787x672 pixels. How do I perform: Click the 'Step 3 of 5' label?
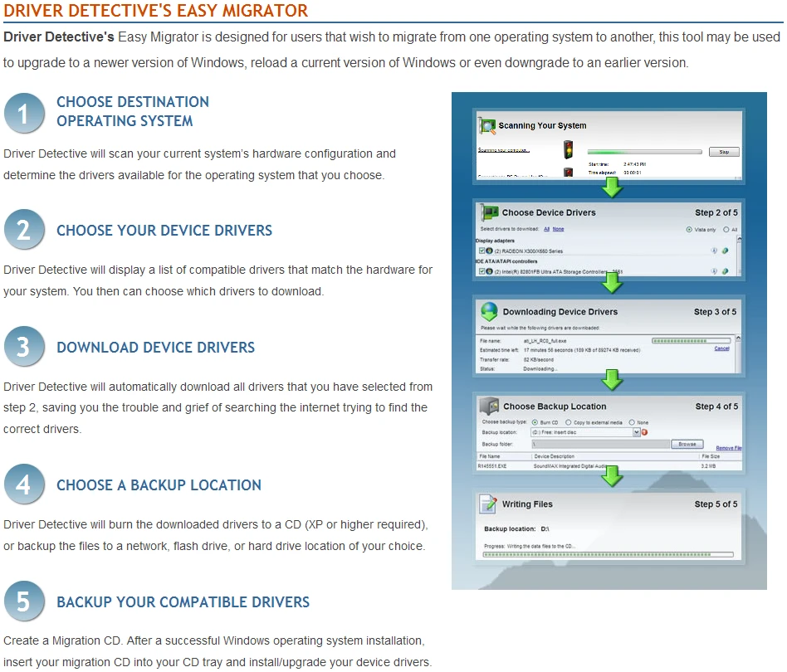pos(715,312)
